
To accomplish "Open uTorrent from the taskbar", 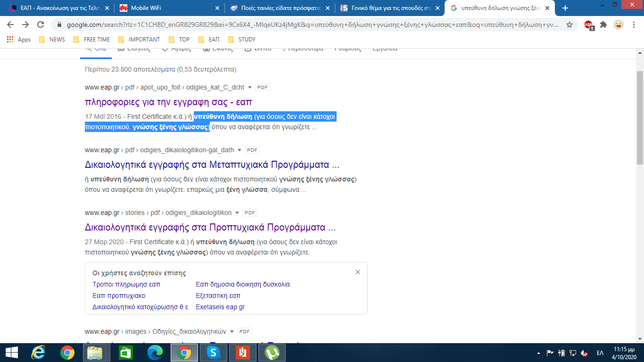I will pyautogui.click(x=272, y=353).
